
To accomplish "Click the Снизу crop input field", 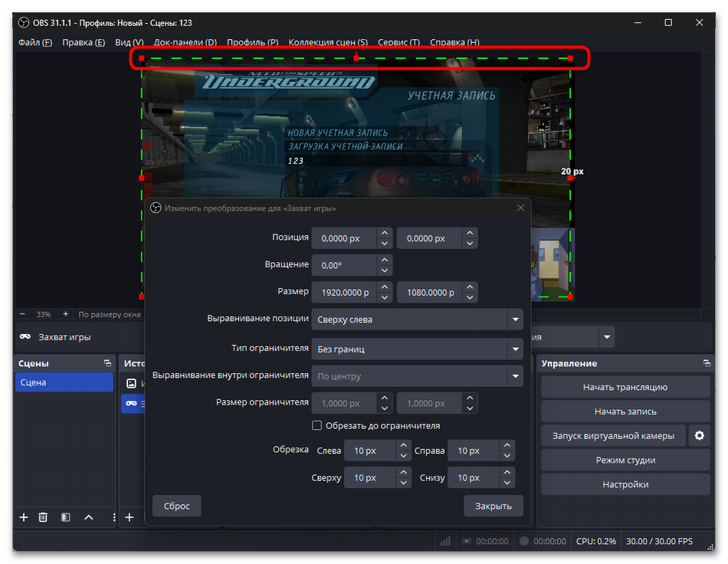I will tap(474, 477).
